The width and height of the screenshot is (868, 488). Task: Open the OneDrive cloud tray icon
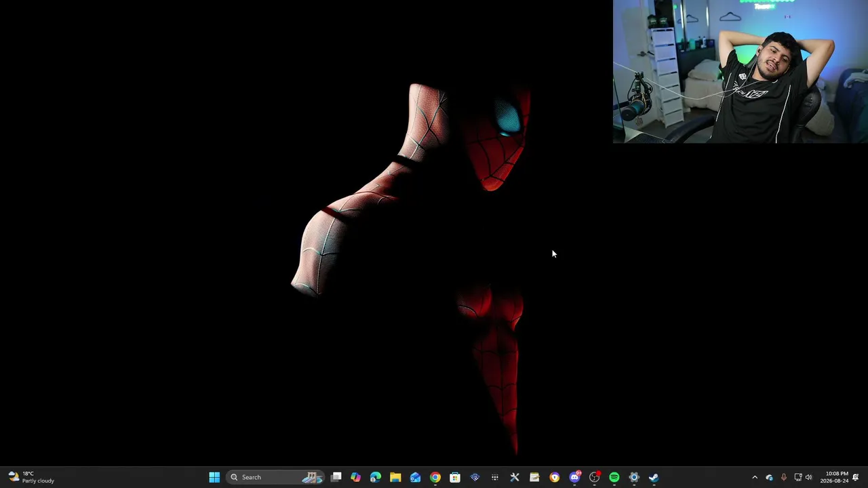coord(769,477)
